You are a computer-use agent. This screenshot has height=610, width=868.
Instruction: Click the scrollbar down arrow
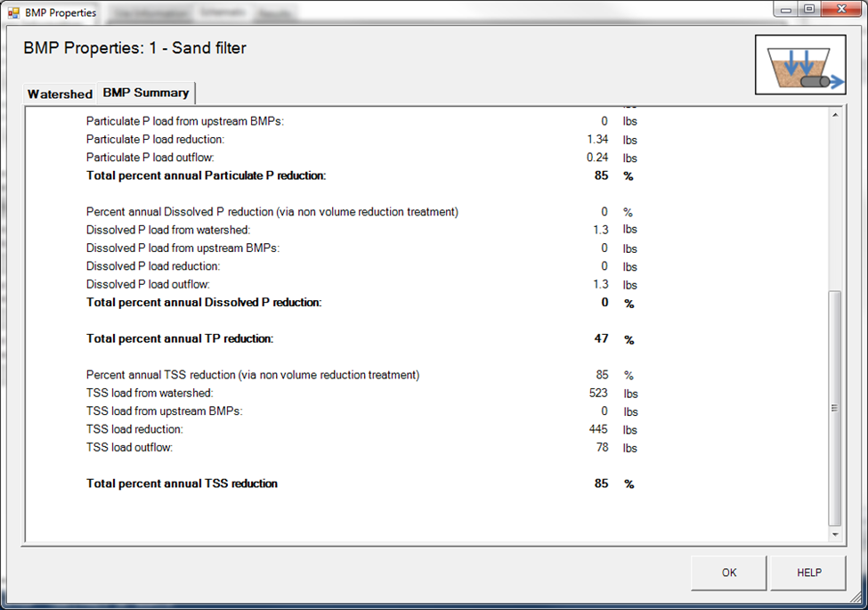(x=834, y=534)
